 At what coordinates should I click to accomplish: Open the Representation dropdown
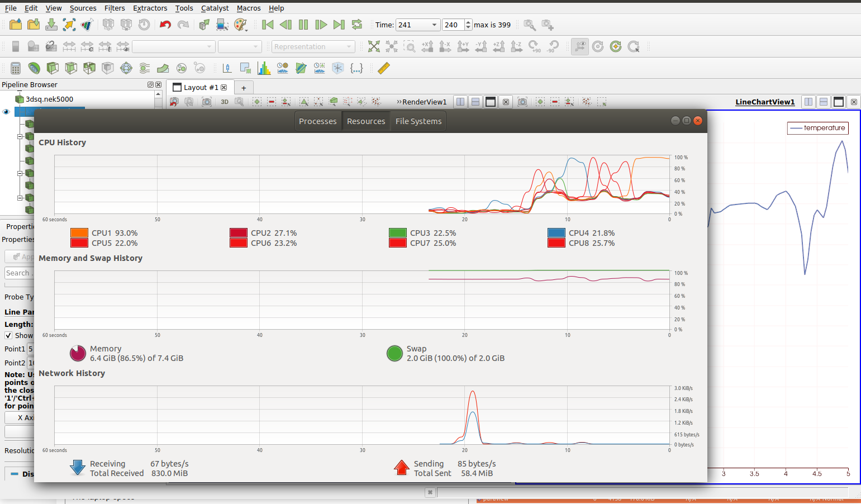(x=313, y=46)
